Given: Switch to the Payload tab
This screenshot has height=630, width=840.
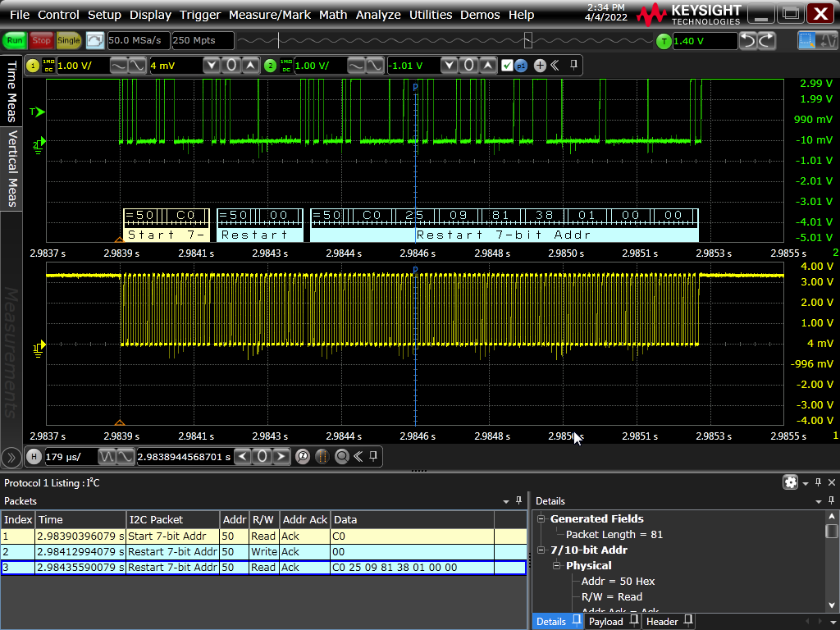Looking at the screenshot, I should point(606,622).
